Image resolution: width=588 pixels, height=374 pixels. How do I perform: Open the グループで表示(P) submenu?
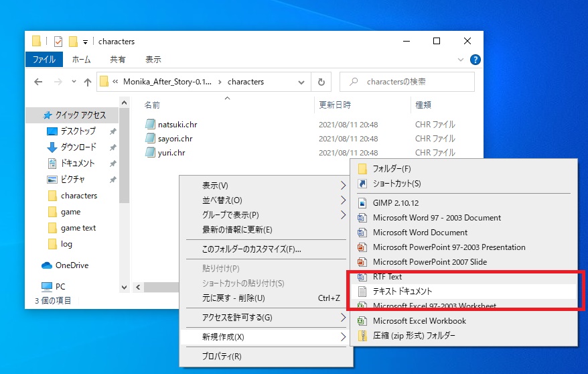pos(267,215)
